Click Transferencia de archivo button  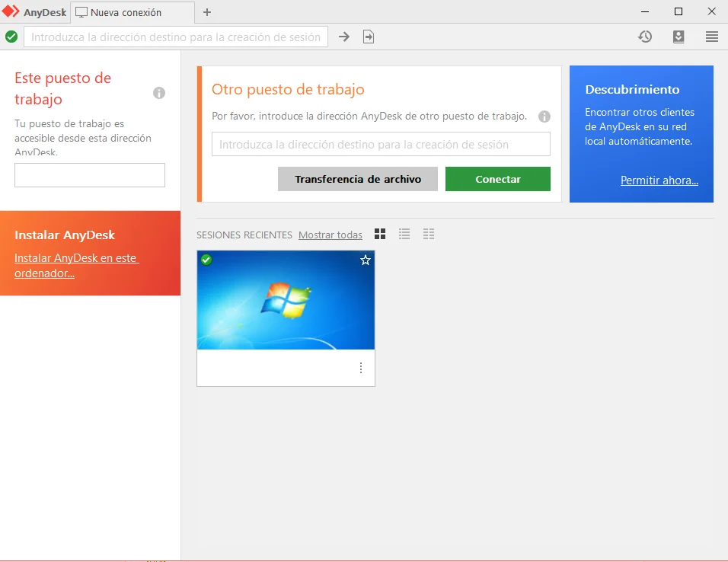pyautogui.click(x=357, y=179)
